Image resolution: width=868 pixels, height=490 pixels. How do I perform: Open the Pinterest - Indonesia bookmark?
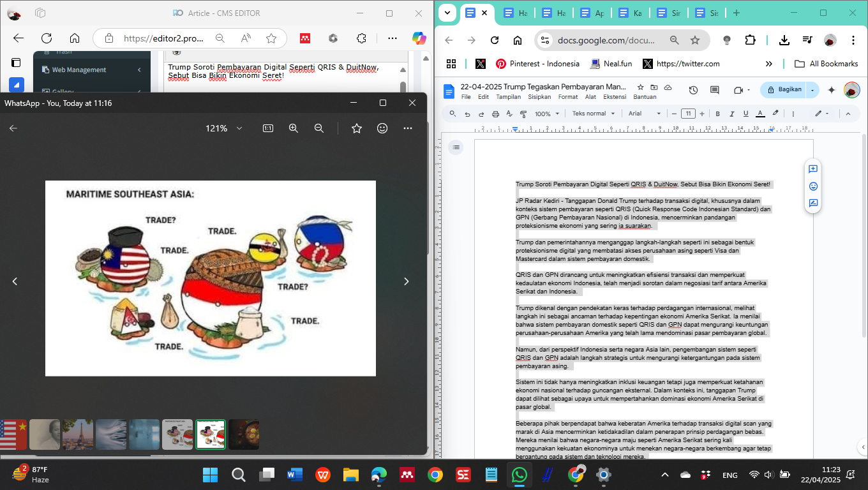(x=538, y=64)
